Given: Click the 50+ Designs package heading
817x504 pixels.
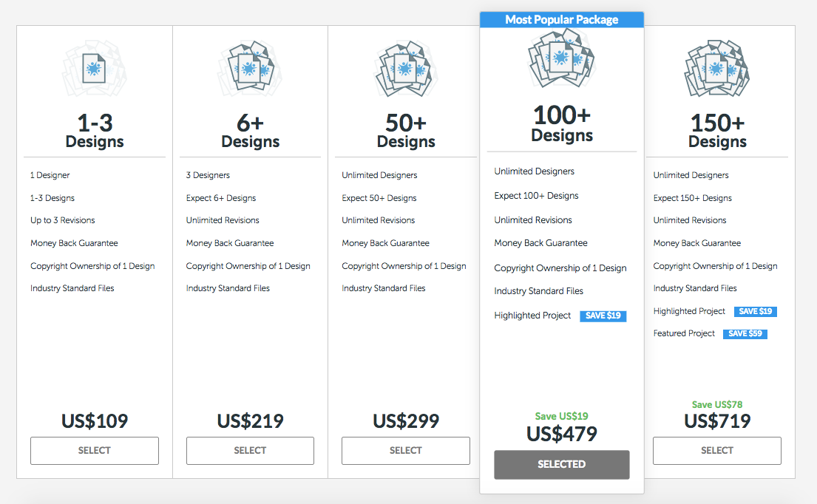Looking at the screenshot, I should (x=406, y=132).
